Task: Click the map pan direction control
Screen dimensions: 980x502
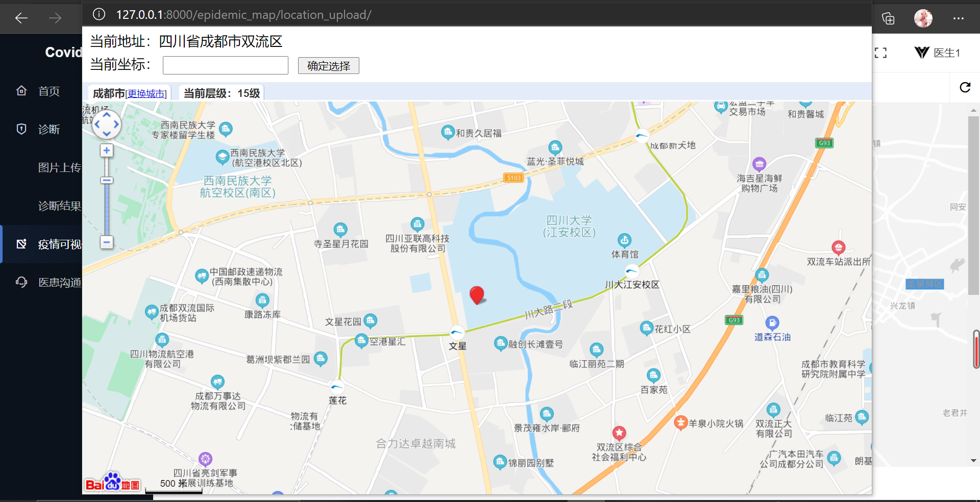Action: pos(107,124)
